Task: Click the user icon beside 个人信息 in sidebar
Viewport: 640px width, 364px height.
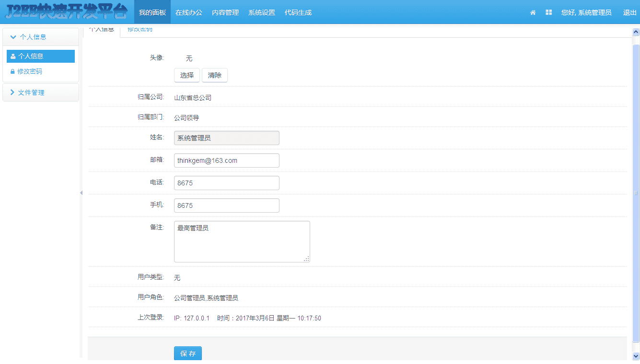Action: [12, 56]
